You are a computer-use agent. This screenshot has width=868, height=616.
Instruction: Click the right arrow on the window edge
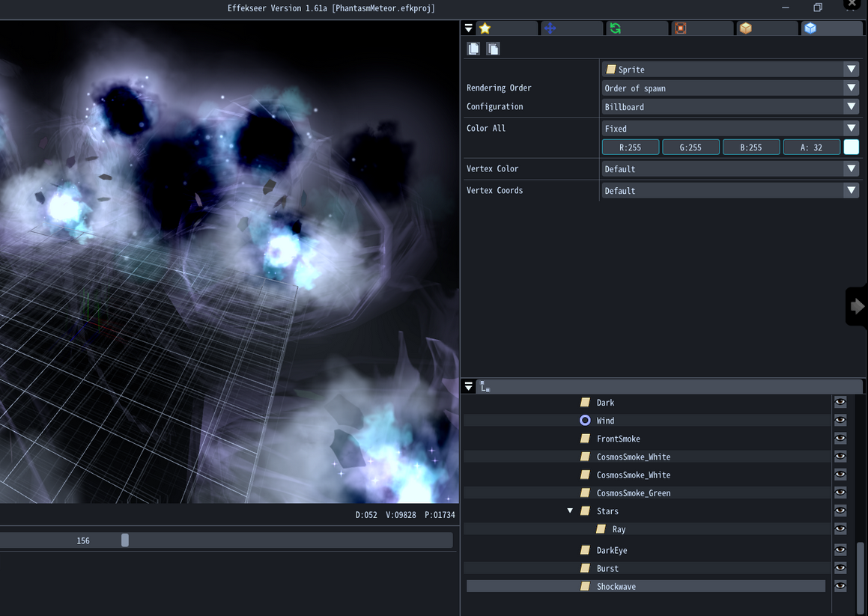(858, 306)
